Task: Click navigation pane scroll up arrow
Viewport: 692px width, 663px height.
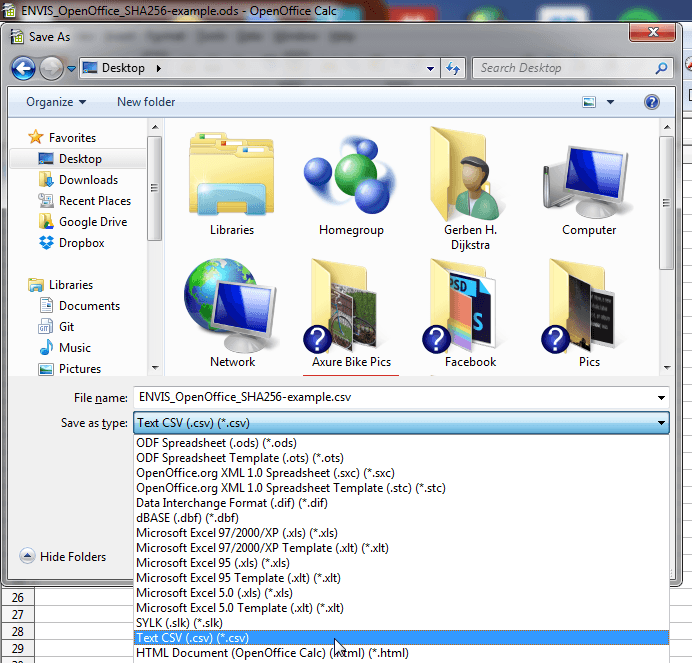Action: 154,128
